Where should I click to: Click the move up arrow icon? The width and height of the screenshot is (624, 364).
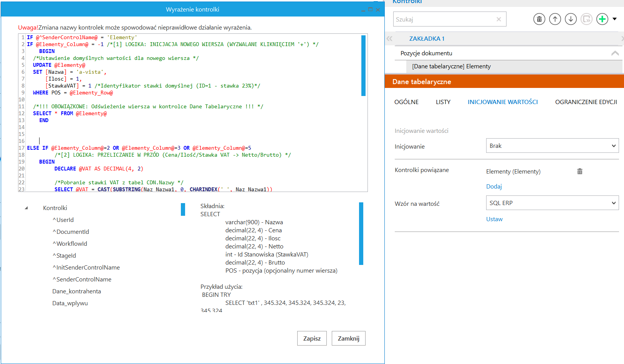[x=555, y=19]
